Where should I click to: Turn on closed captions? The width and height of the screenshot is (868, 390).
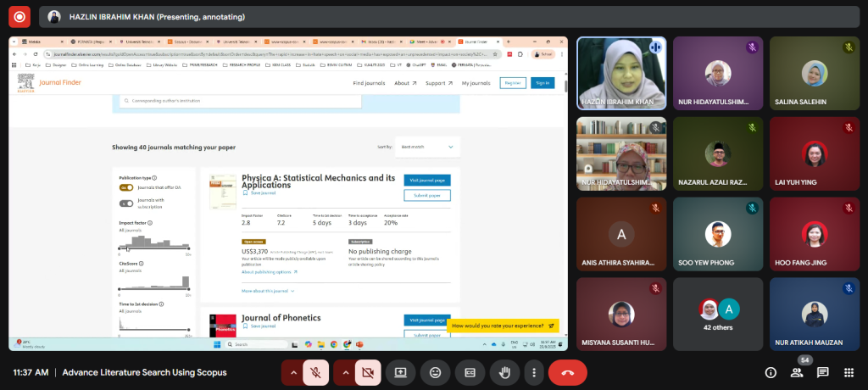(x=469, y=372)
